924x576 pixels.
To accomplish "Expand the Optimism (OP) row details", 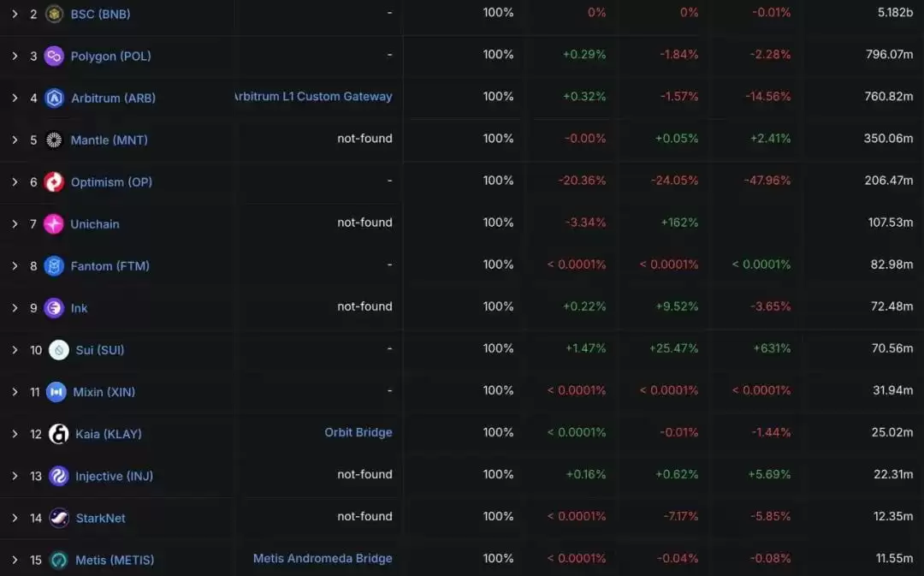I will pyautogui.click(x=15, y=181).
